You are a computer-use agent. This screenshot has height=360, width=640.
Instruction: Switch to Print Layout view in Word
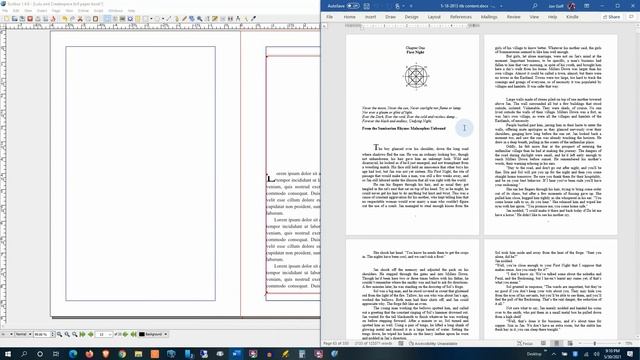click(x=556, y=343)
